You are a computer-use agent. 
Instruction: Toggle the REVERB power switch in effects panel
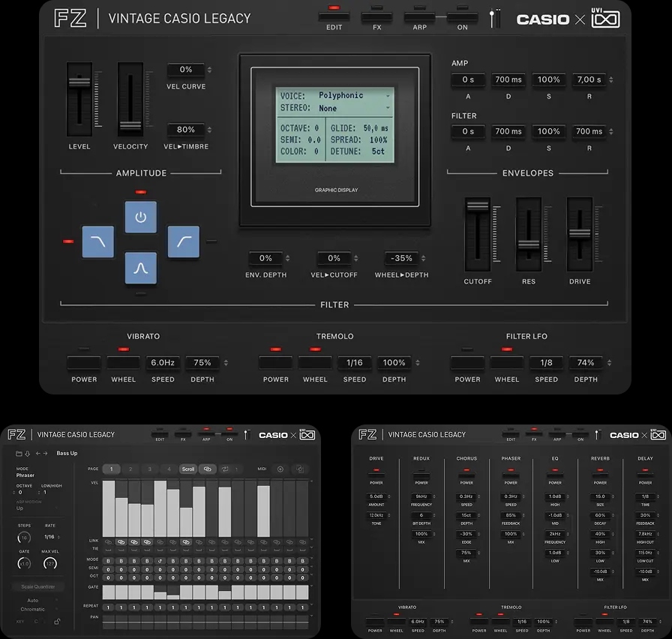(x=599, y=474)
